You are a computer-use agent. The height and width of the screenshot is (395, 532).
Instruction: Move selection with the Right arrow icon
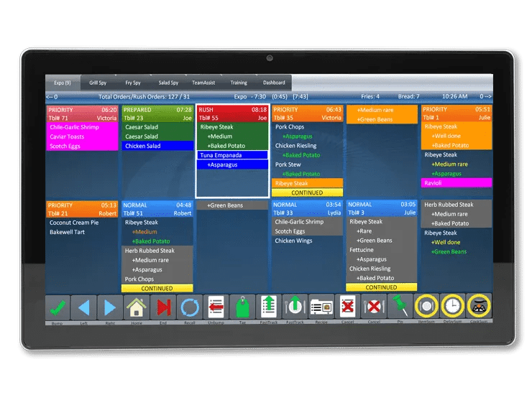point(110,307)
